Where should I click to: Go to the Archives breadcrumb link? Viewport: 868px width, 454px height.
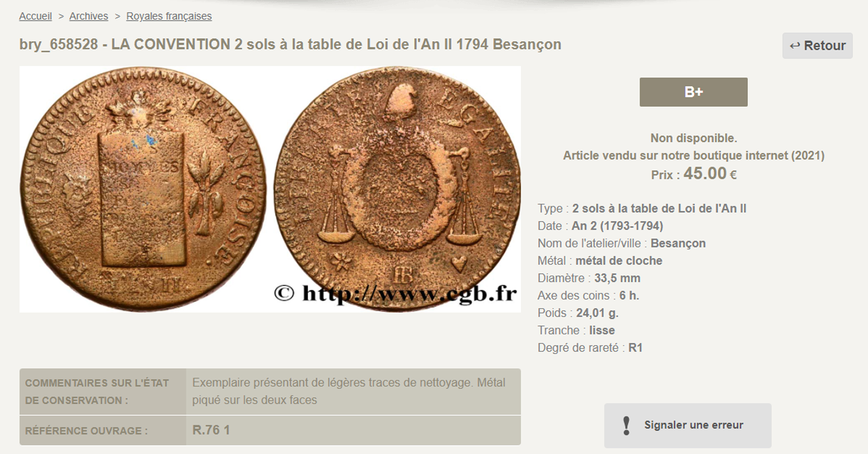[x=89, y=16]
